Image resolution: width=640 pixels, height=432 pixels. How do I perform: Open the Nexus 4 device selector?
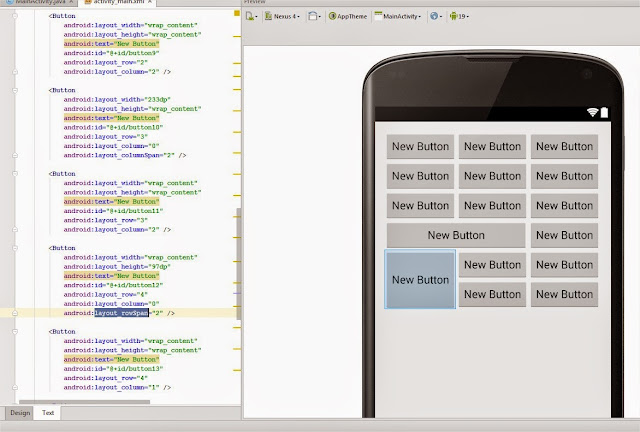click(x=282, y=16)
